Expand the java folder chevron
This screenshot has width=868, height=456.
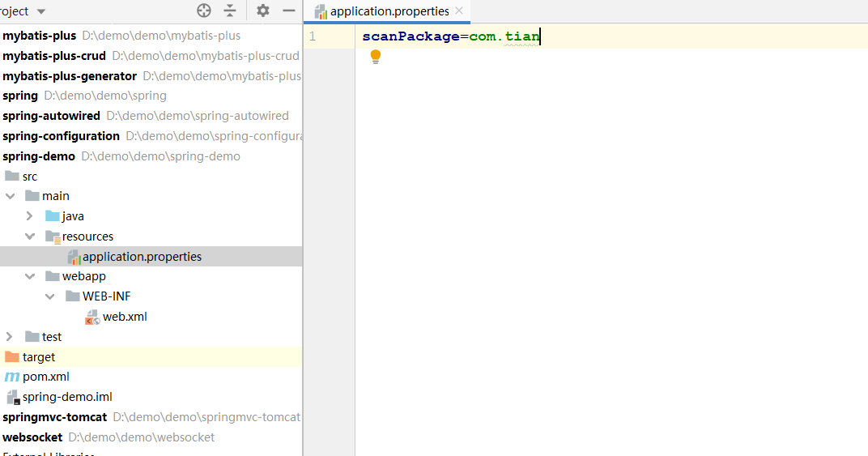click(x=30, y=216)
